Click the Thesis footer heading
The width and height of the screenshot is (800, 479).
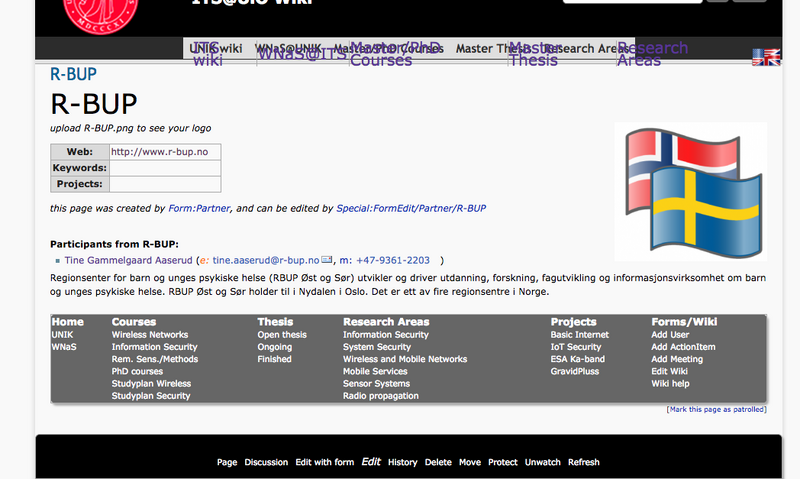(275, 322)
